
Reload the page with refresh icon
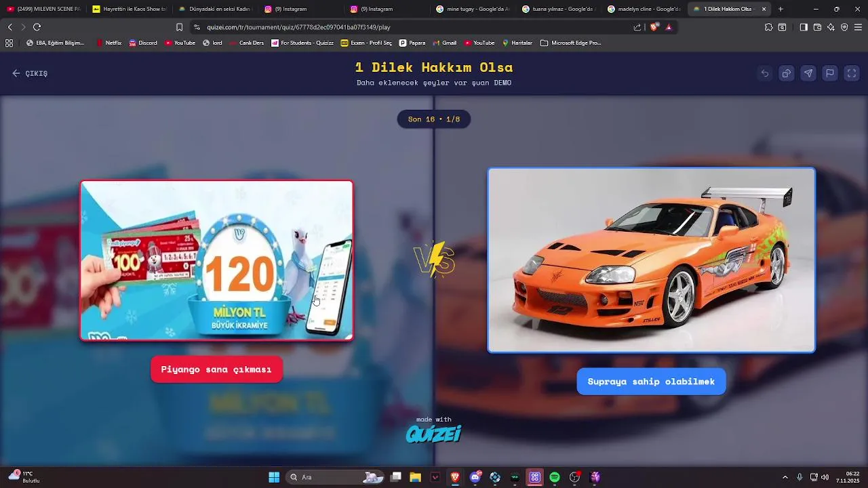coord(37,27)
